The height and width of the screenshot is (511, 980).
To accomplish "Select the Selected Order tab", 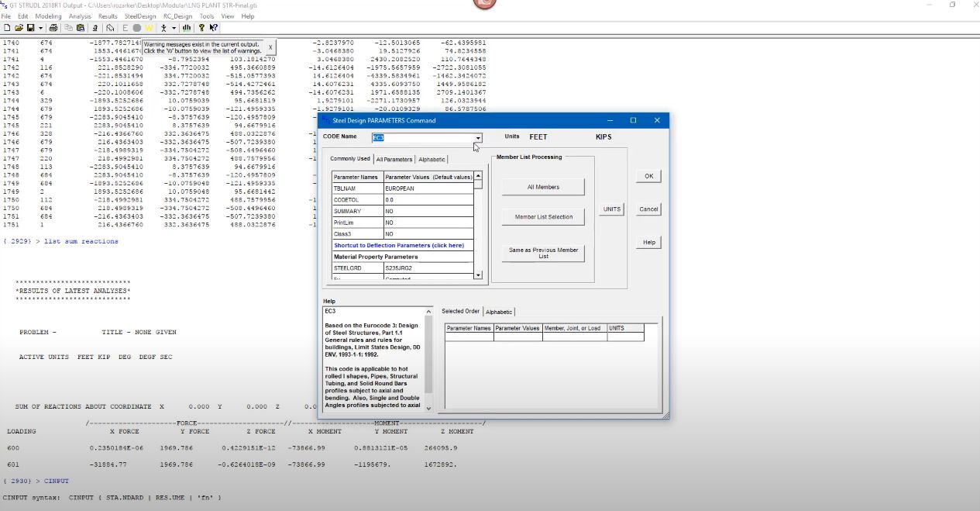I will [x=460, y=311].
